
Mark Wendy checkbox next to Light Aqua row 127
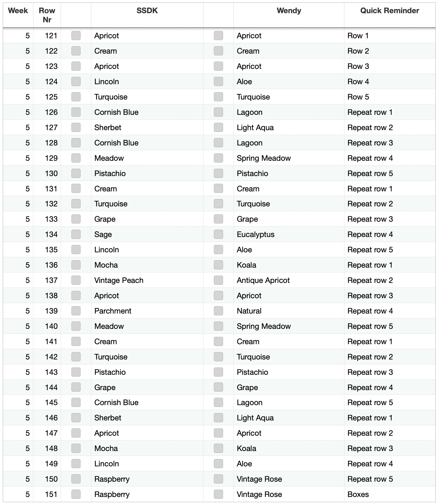click(218, 127)
